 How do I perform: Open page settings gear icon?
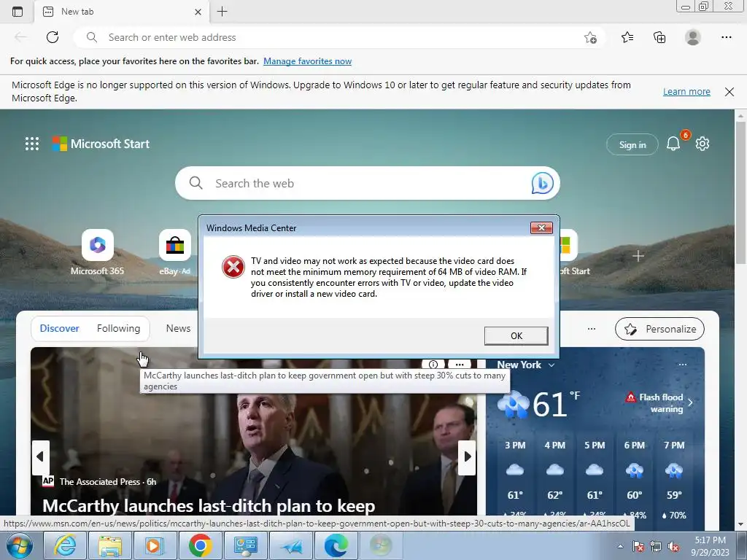pos(703,144)
